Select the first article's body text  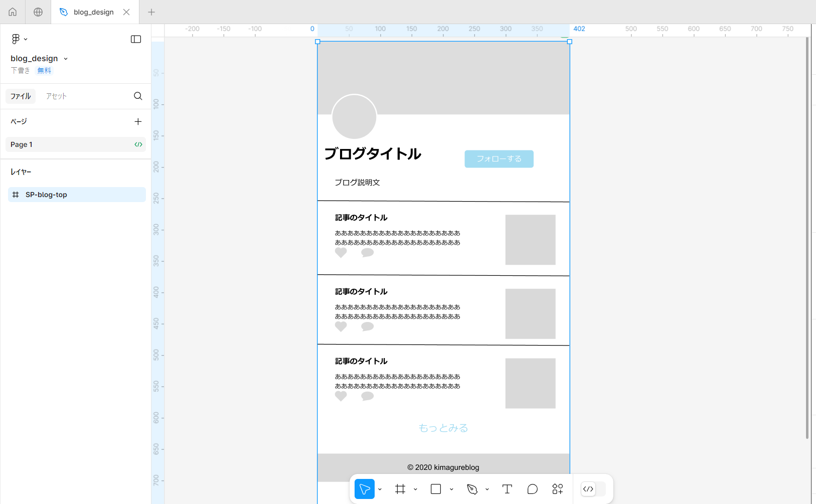pos(398,238)
